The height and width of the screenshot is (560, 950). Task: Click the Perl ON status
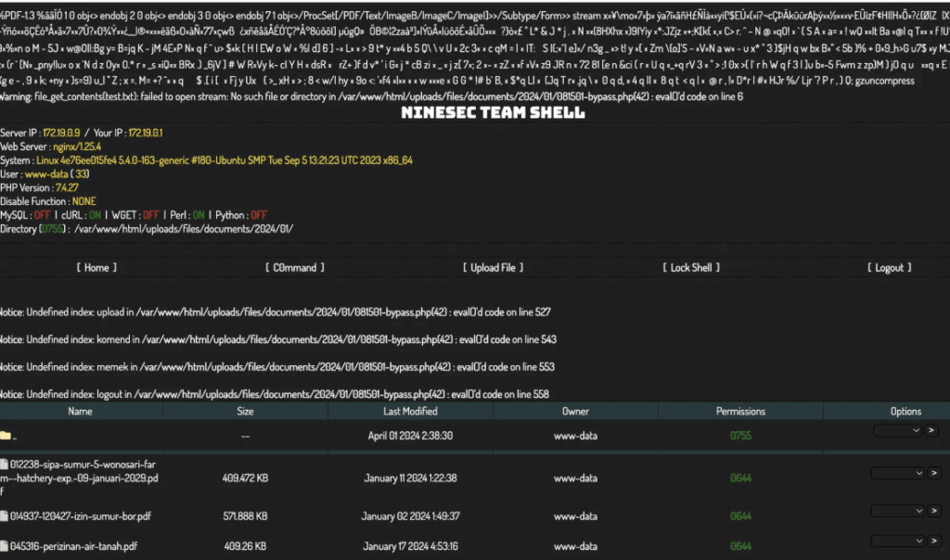(x=199, y=215)
